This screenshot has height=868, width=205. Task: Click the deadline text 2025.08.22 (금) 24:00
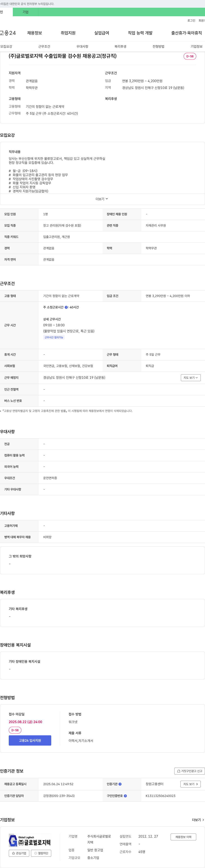(26, 722)
